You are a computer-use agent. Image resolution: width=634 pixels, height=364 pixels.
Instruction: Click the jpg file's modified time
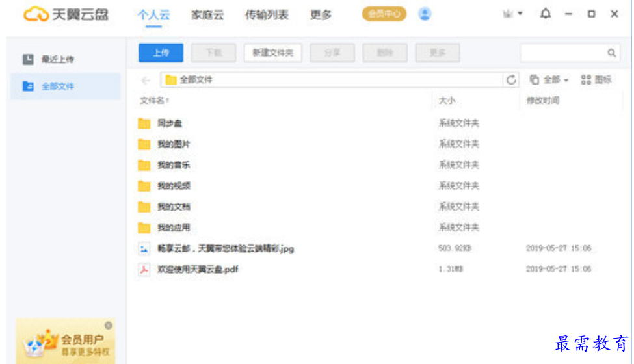(x=559, y=248)
